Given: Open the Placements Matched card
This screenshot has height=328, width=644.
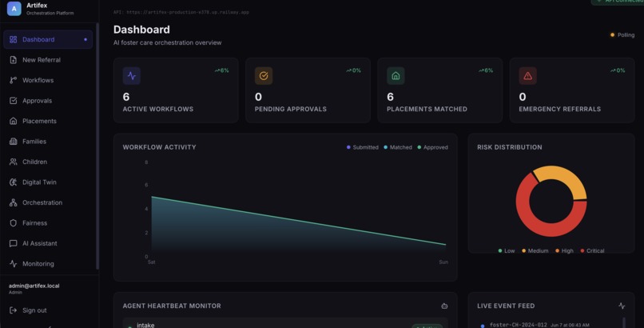Looking at the screenshot, I should 440,90.
